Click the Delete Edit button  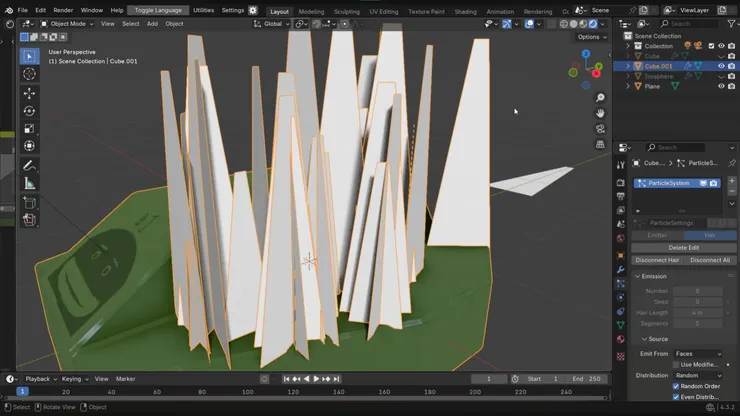click(x=683, y=247)
